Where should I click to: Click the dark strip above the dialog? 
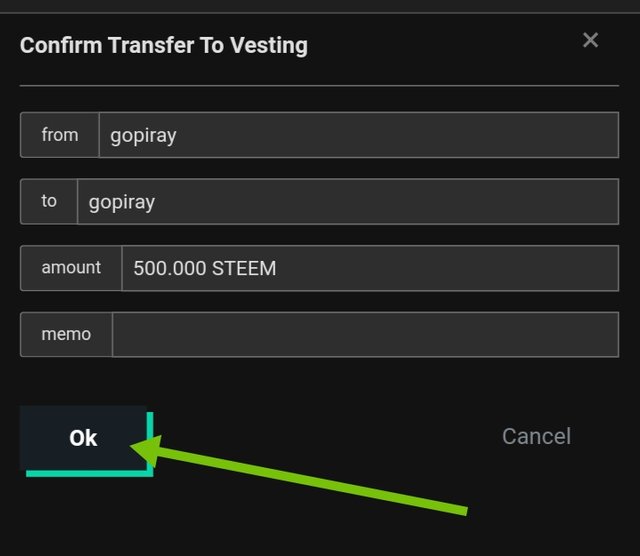[x=320, y=5]
